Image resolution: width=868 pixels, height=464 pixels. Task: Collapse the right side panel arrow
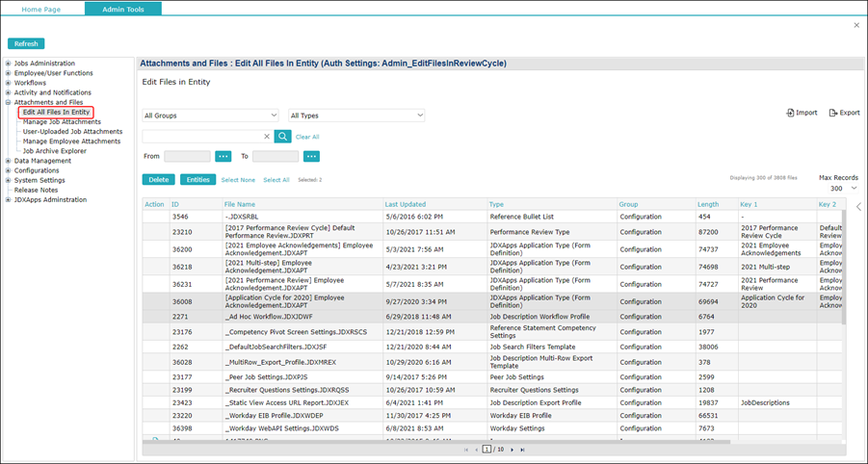click(858, 207)
